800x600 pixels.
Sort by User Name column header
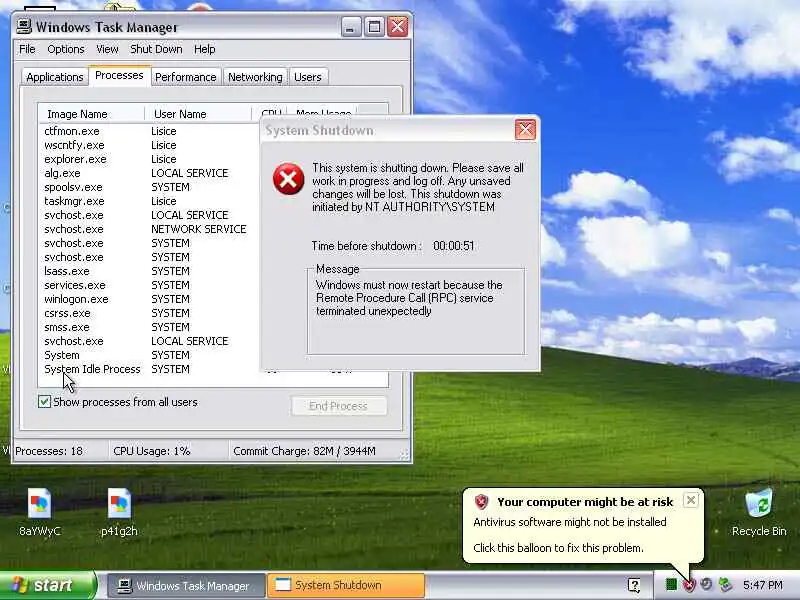198,114
